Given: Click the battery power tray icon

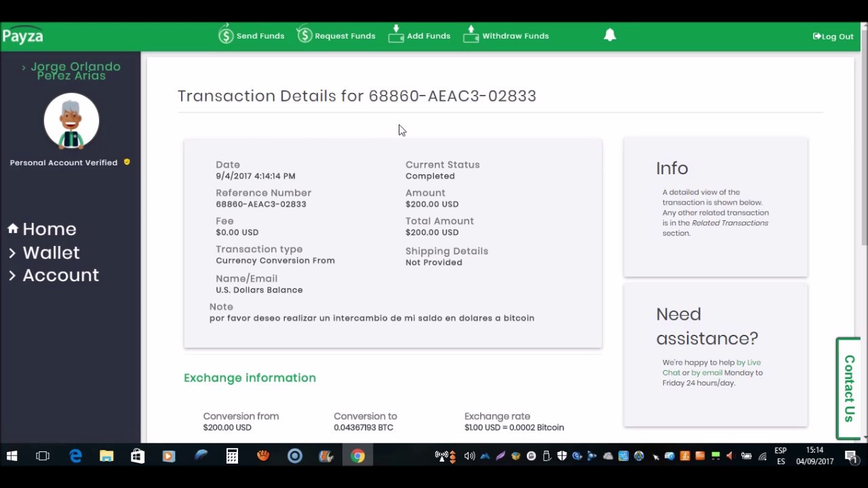Looking at the screenshot, I should coord(746,456).
